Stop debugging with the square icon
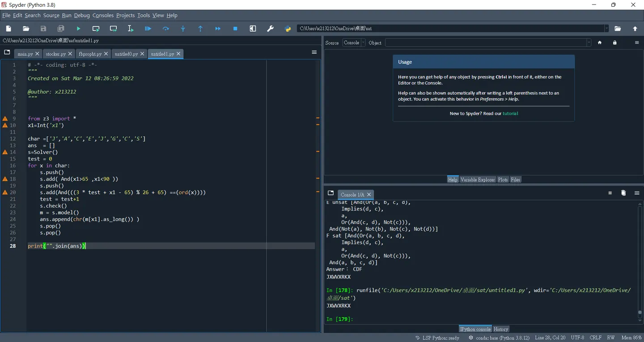 point(235,29)
